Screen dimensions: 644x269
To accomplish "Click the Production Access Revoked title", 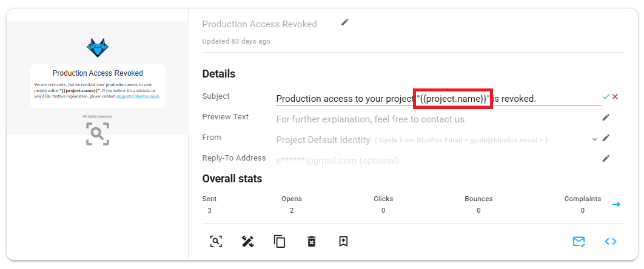I will pyautogui.click(x=260, y=24).
